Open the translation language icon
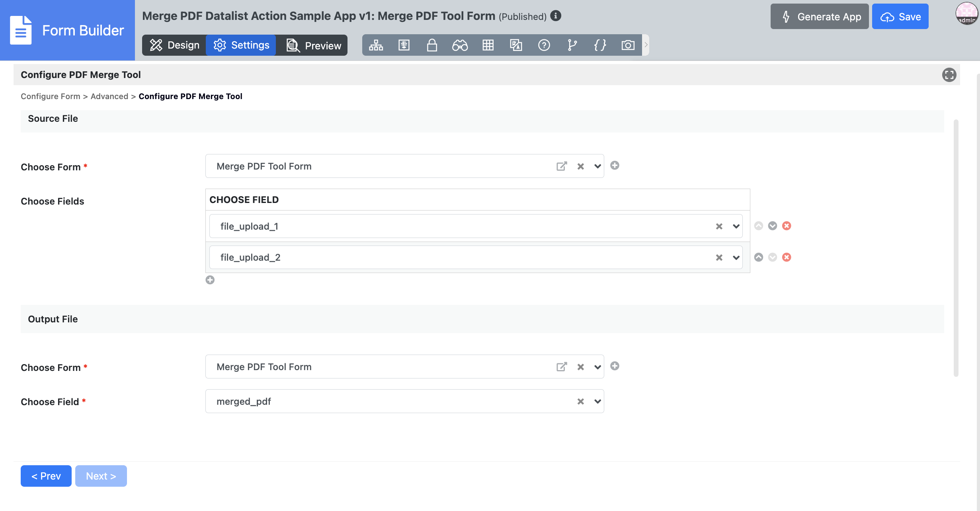The width and height of the screenshot is (980, 511). [x=516, y=45]
